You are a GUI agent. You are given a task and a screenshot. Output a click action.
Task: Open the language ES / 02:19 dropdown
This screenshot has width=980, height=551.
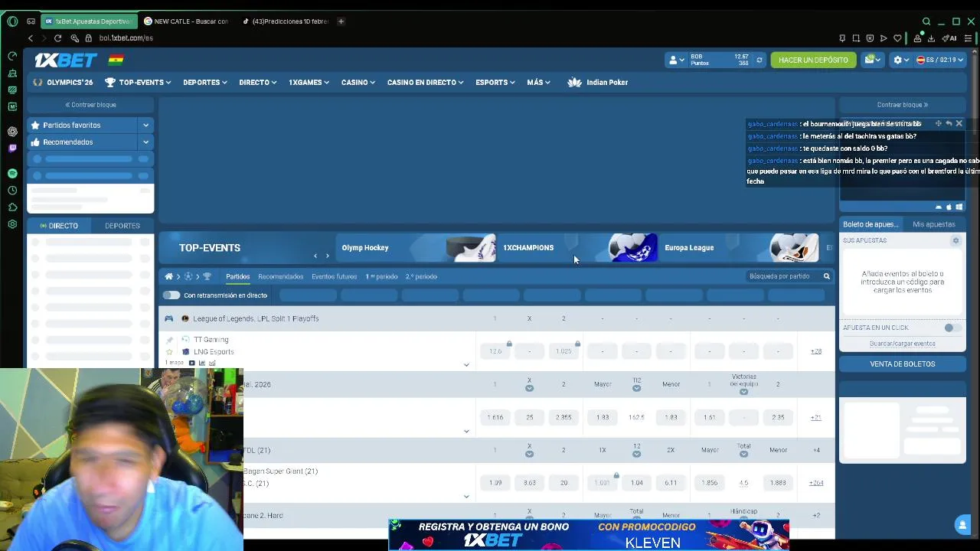coord(940,60)
